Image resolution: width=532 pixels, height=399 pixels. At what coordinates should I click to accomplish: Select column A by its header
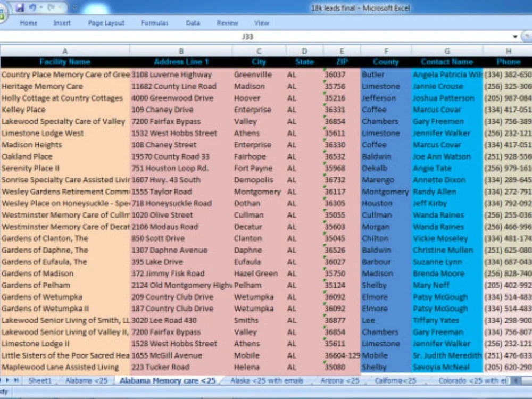[65, 51]
